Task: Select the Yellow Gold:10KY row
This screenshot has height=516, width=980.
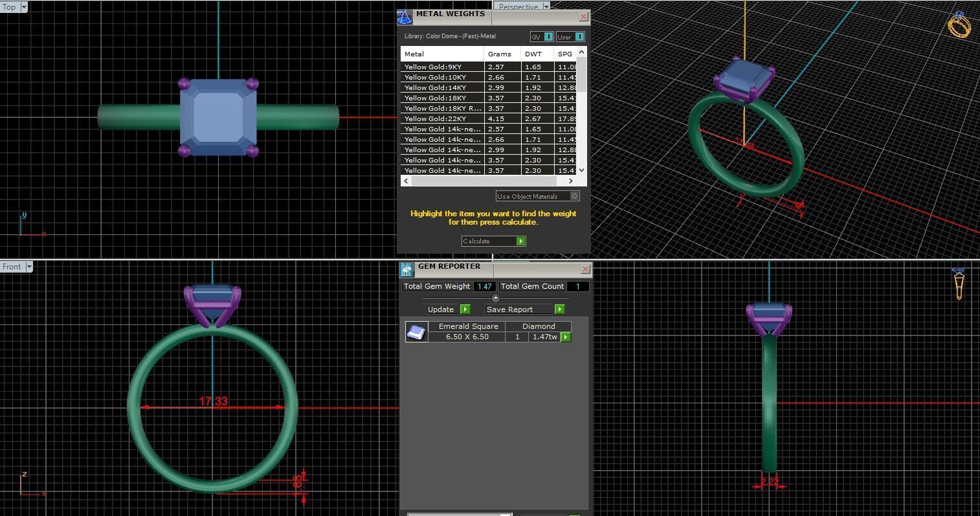Action: (x=489, y=77)
